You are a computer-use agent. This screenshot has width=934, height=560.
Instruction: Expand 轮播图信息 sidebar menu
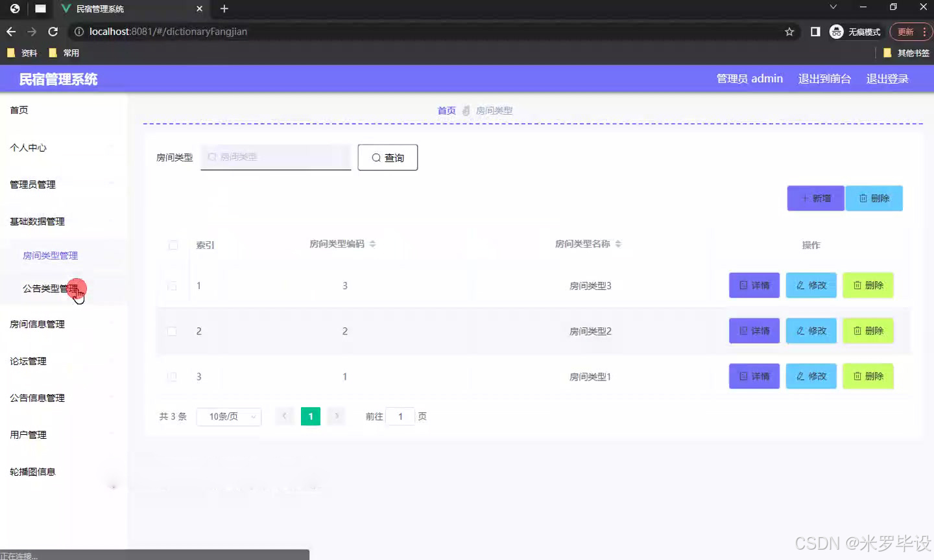63,472
